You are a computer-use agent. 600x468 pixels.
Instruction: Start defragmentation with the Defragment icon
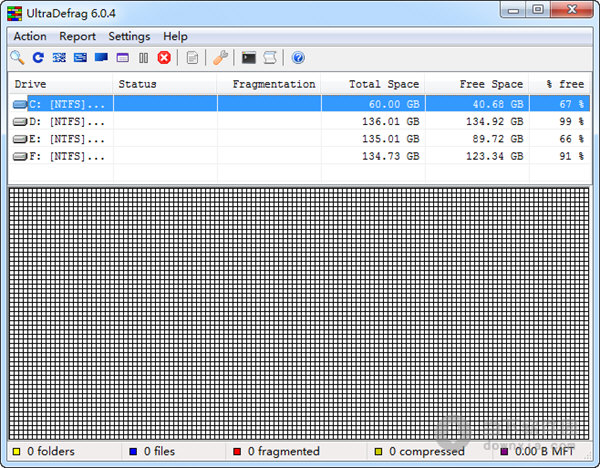[59, 58]
